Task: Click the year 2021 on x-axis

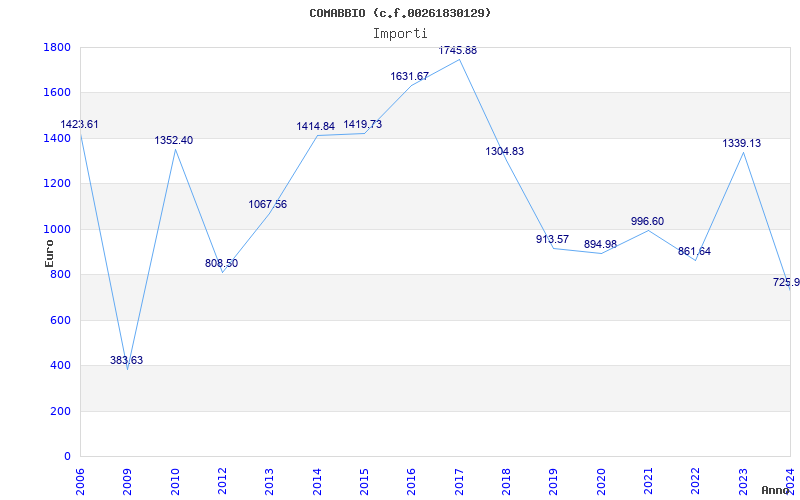Action: 648,482
